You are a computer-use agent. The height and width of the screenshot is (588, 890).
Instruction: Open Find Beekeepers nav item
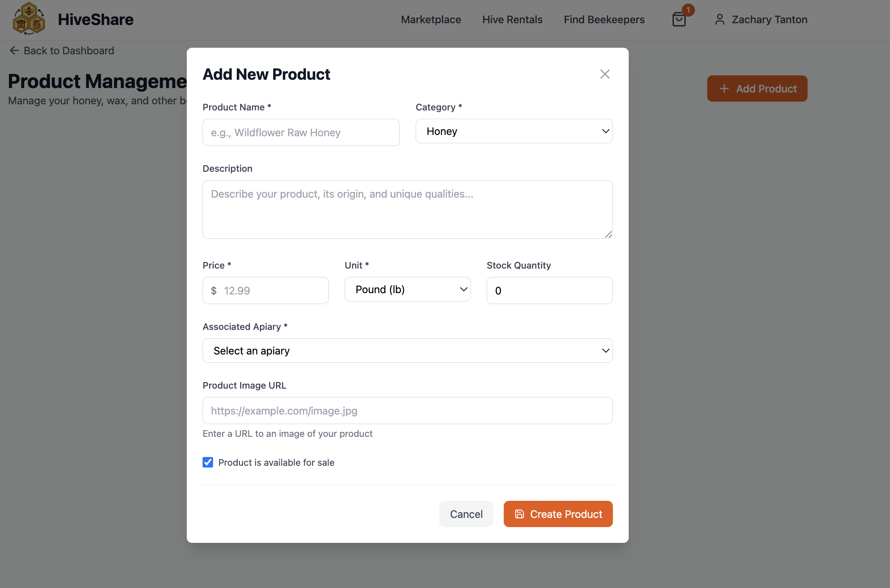(604, 20)
